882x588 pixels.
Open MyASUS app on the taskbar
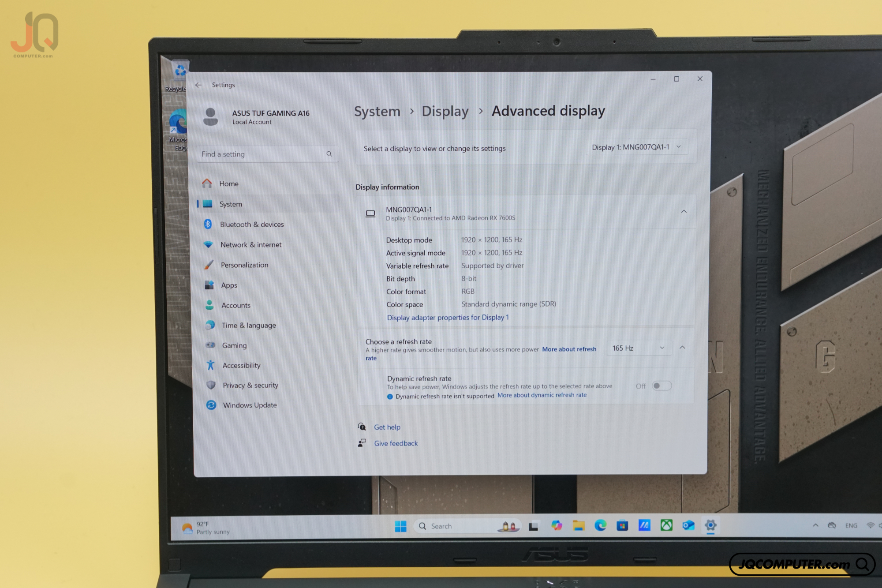pyautogui.click(x=644, y=525)
